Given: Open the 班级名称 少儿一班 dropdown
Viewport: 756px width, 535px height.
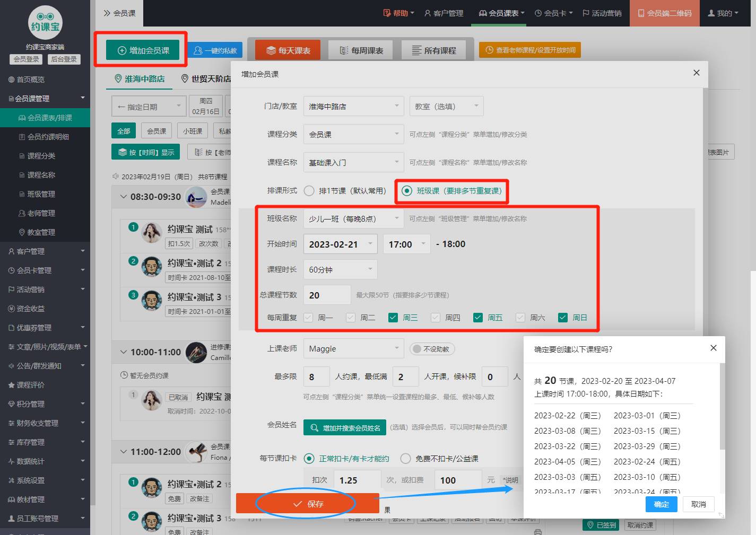Looking at the screenshot, I should (354, 218).
